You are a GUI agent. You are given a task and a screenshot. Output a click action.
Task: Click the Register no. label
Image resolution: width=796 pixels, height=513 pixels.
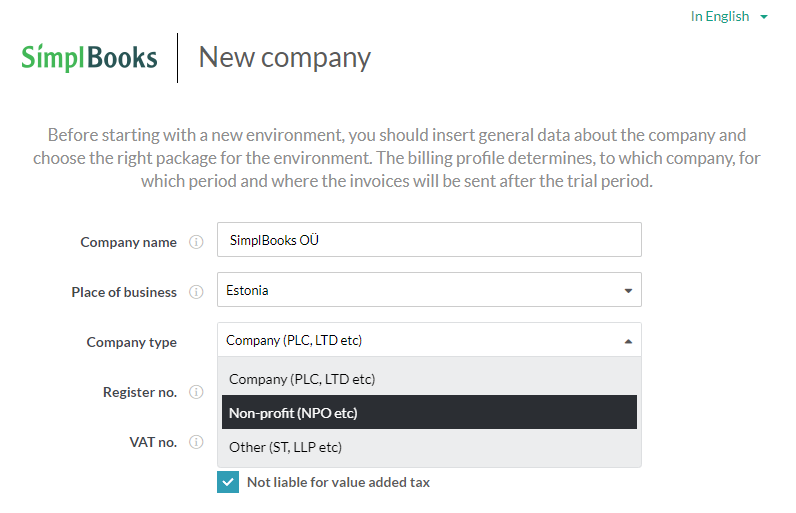point(140,392)
